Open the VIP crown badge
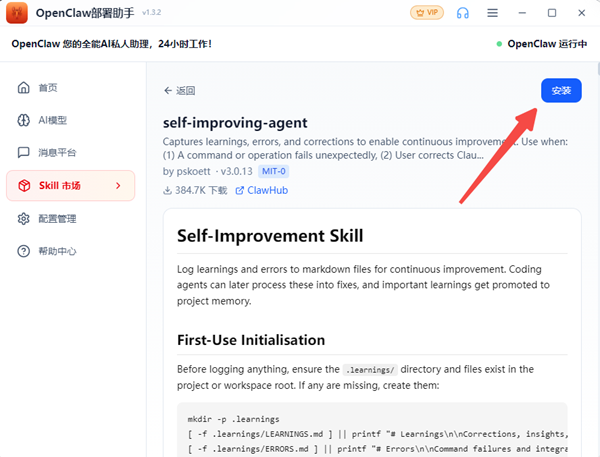The image size is (600, 457). pos(427,13)
